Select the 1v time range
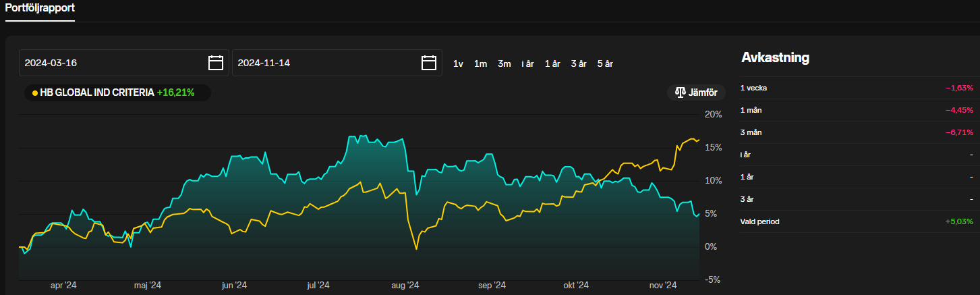Viewport: 980px width, 295px height. coord(458,63)
